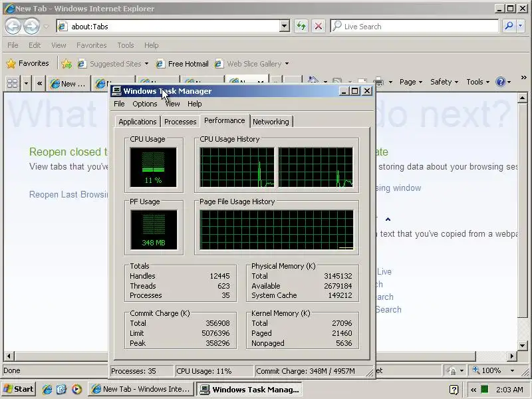This screenshot has width=532, height=399.
Task: Click 'Commit Charge: 348M / 4957M' status text
Action: (305, 371)
